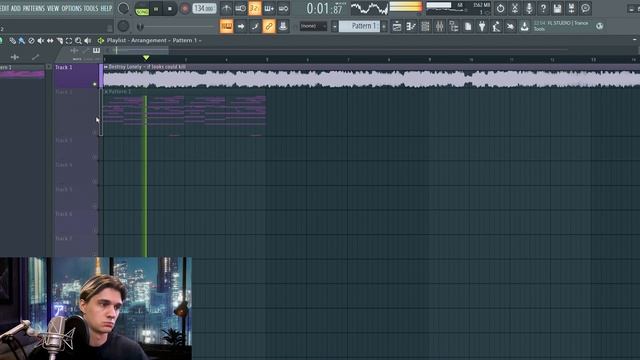Select the playlist Slip tool
The image size is (640, 360).
(50, 40)
